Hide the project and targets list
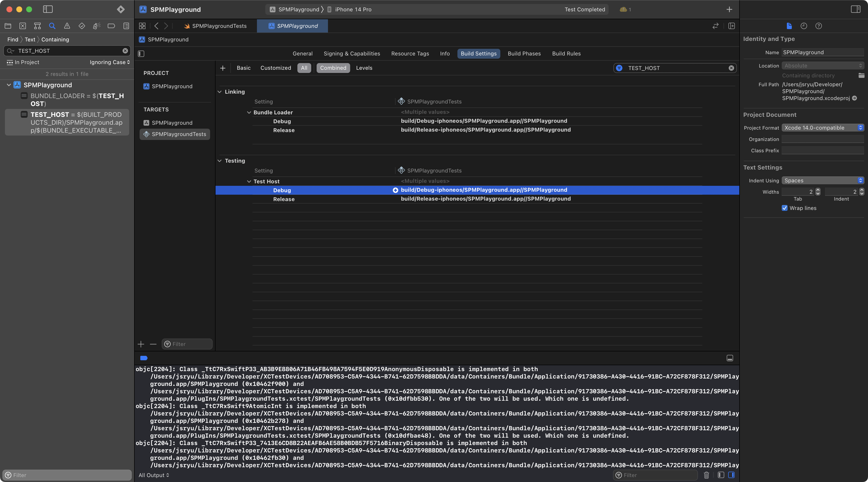The height and width of the screenshot is (482, 868). (141, 53)
